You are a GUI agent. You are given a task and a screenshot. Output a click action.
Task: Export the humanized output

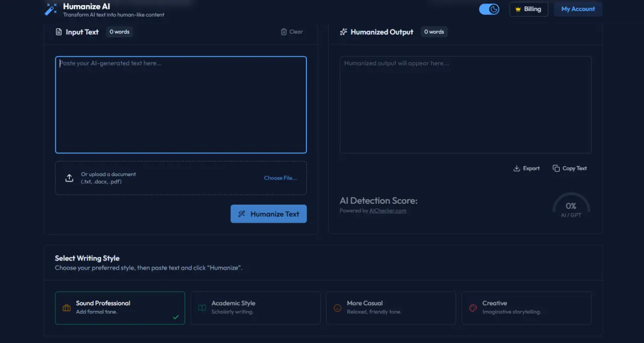526,168
